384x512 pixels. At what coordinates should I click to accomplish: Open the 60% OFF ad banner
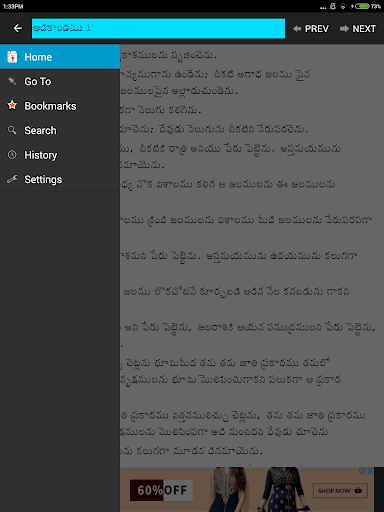[x=247, y=489]
